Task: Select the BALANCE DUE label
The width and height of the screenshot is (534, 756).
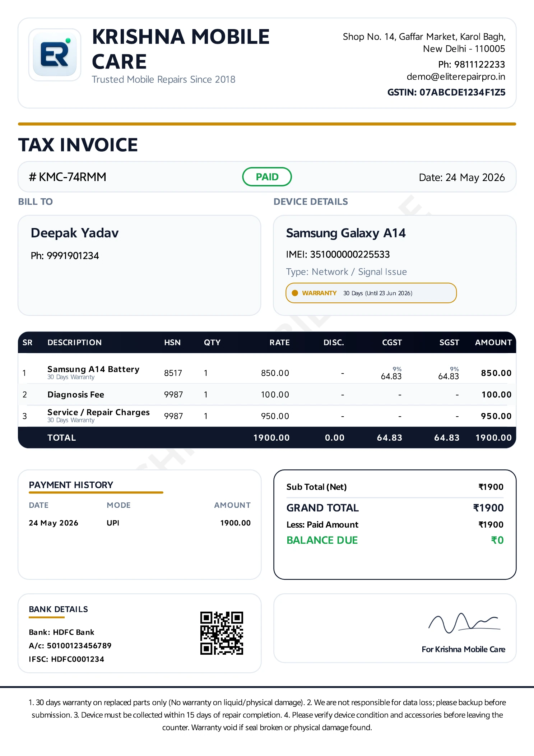Action: pyautogui.click(x=322, y=541)
